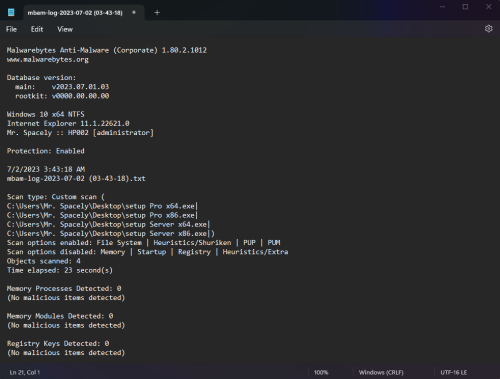Image resolution: width=500 pixels, height=379 pixels.
Task: Click the setup Server x64.exe path line
Action: 108,224
